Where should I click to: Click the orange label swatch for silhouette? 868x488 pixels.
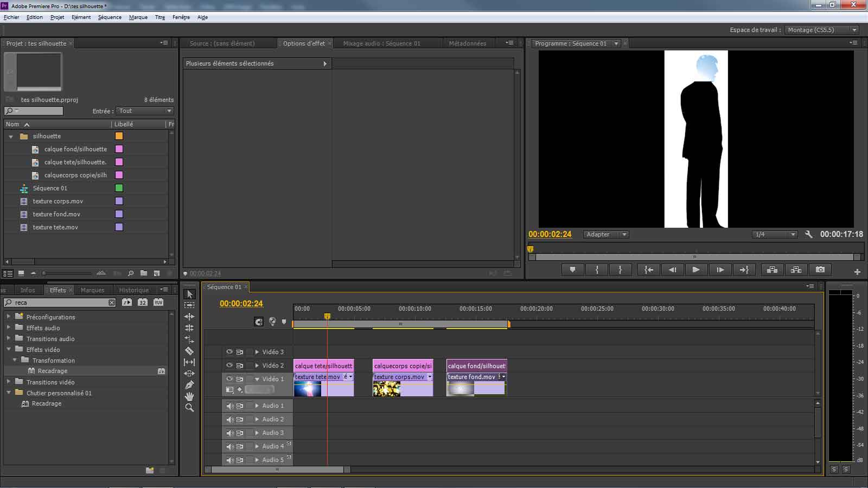[119, 136]
